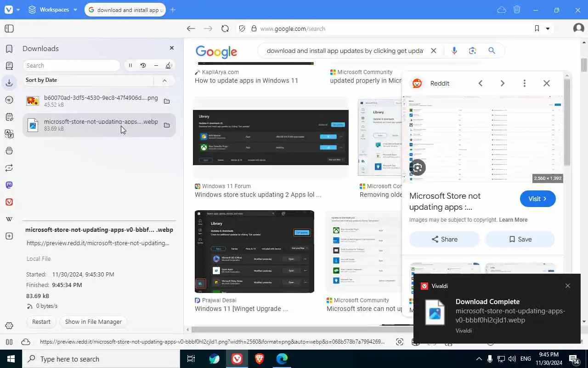Clear the Google search box

coord(433,51)
